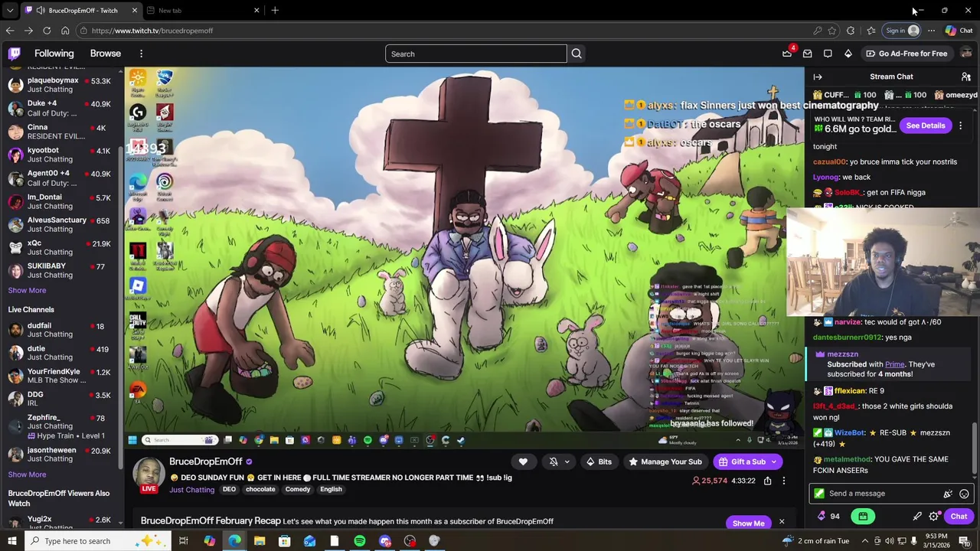This screenshot has width=980, height=551.
Task: Click the search magnifier button
Action: (x=577, y=54)
